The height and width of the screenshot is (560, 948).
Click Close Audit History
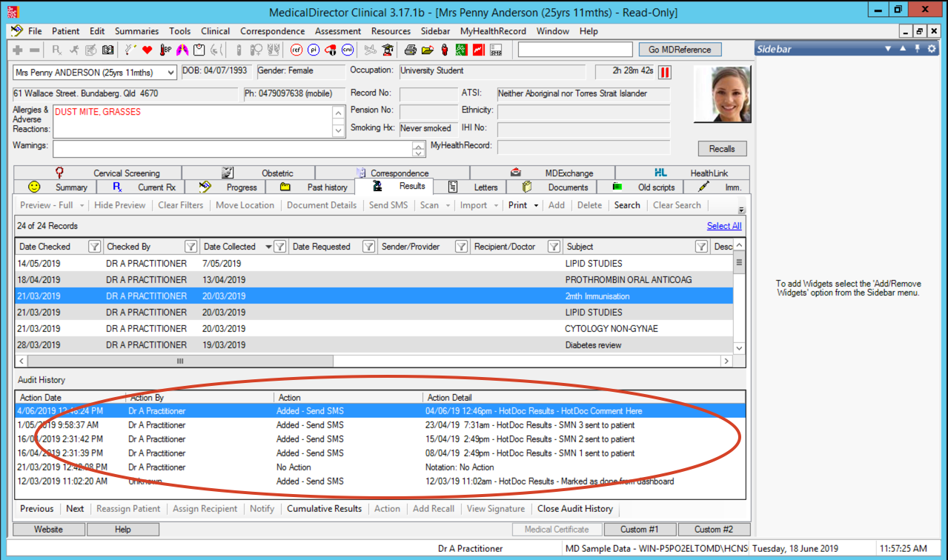[x=575, y=509]
